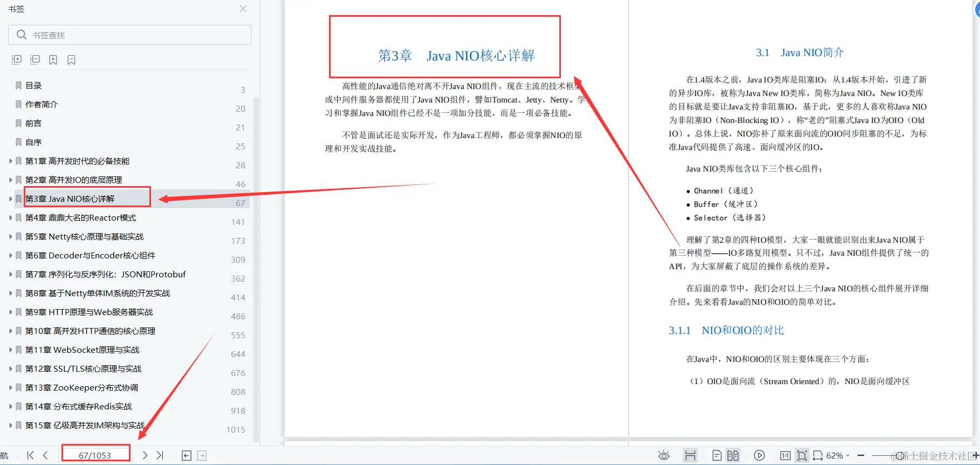Image resolution: width=980 pixels, height=465 pixels.
Task: Expand 第6章 Decoder与Encoder核心组件 node
Action: [x=10, y=255]
